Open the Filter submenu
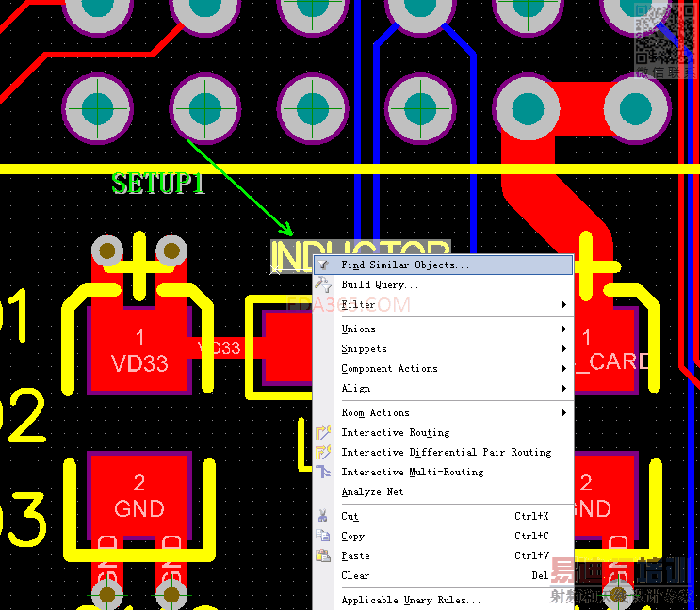This screenshot has width=700, height=610. [x=444, y=305]
